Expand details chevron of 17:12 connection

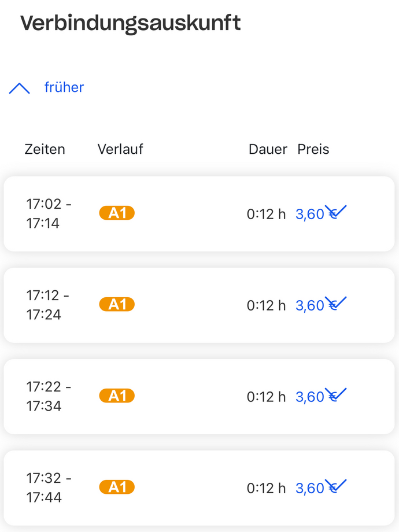pyautogui.click(x=336, y=302)
